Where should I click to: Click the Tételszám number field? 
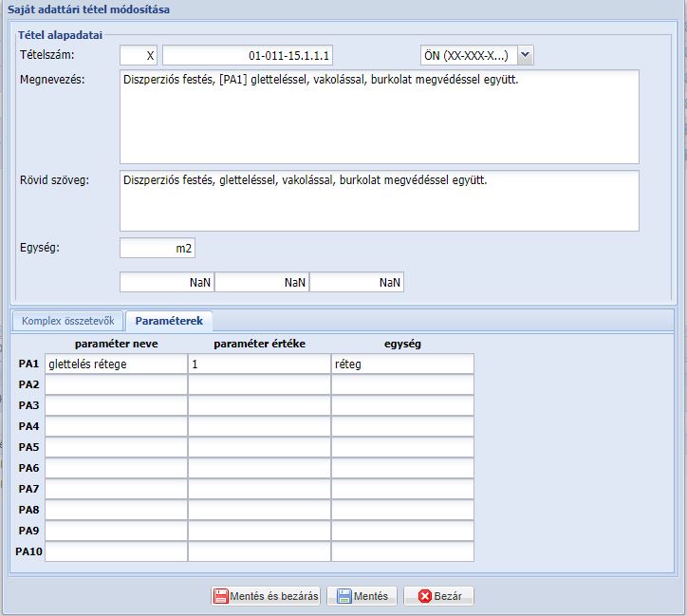click(249, 55)
